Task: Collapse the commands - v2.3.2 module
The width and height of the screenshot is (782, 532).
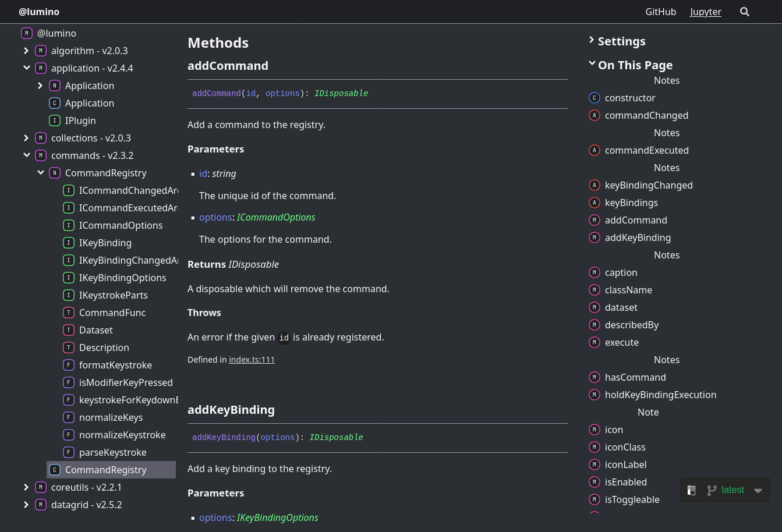Action: pyautogui.click(x=26, y=155)
